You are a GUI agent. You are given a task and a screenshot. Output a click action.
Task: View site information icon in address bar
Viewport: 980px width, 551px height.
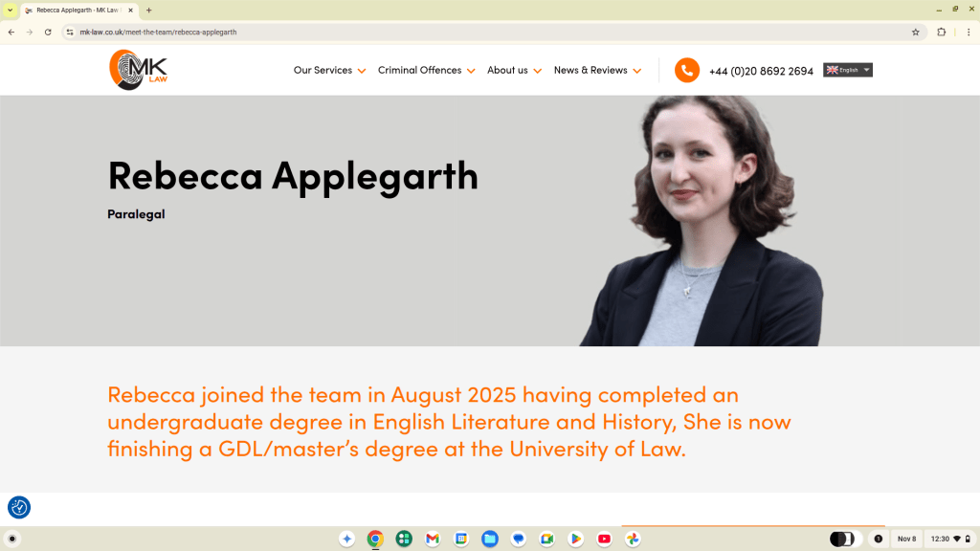tap(70, 32)
